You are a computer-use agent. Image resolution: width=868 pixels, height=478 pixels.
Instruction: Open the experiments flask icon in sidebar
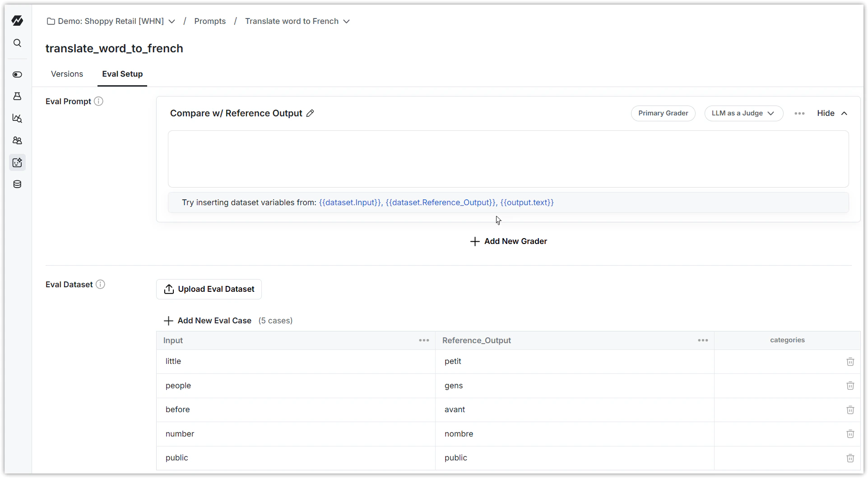[x=17, y=96]
